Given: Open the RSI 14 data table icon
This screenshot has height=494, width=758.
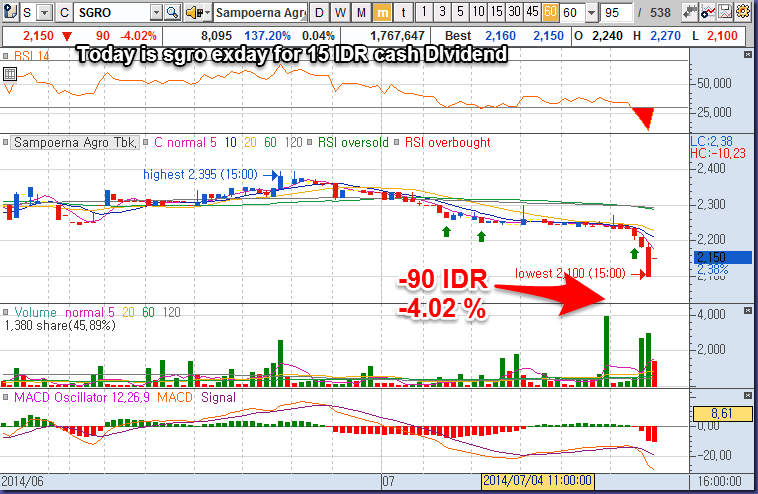Looking at the screenshot, I should point(10,74).
